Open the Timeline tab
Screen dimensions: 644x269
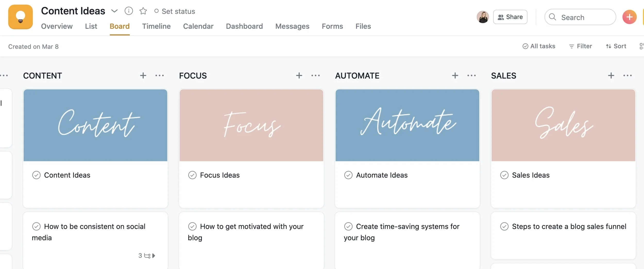(x=156, y=26)
